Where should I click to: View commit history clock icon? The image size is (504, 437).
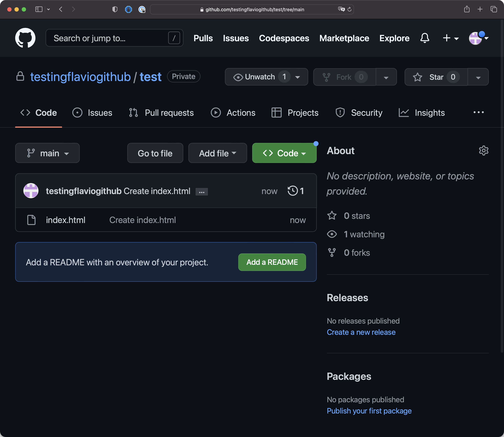[x=292, y=191]
